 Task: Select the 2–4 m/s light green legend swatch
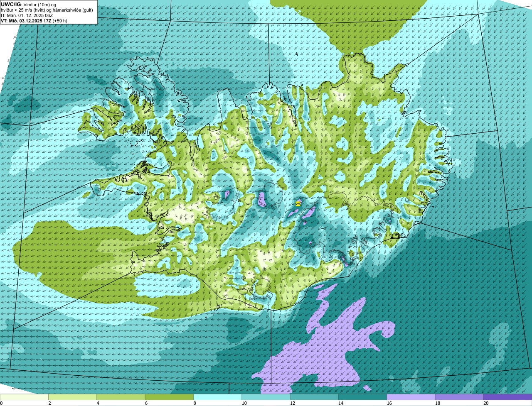coord(72,397)
